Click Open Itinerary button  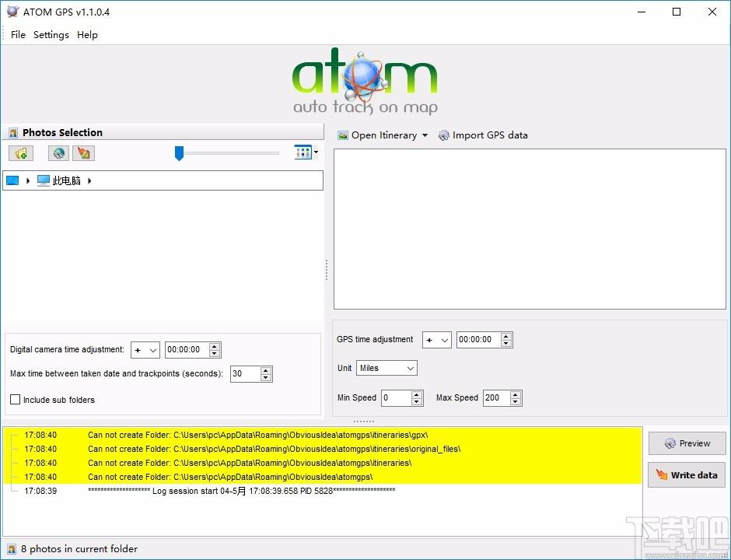tap(378, 135)
